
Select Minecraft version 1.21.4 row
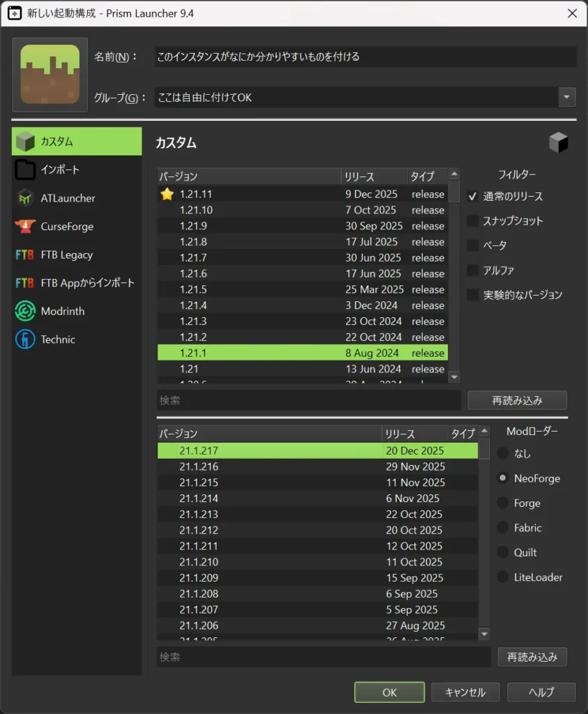coord(302,305)
